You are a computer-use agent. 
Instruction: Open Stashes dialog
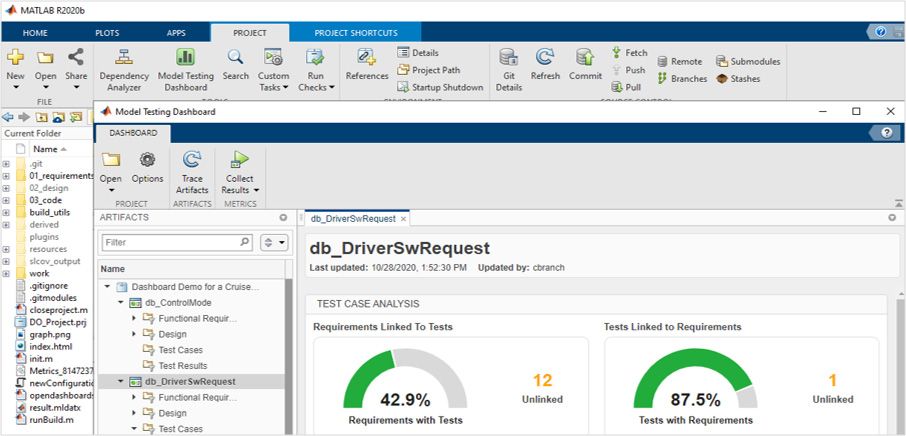[x=738, y=79]
